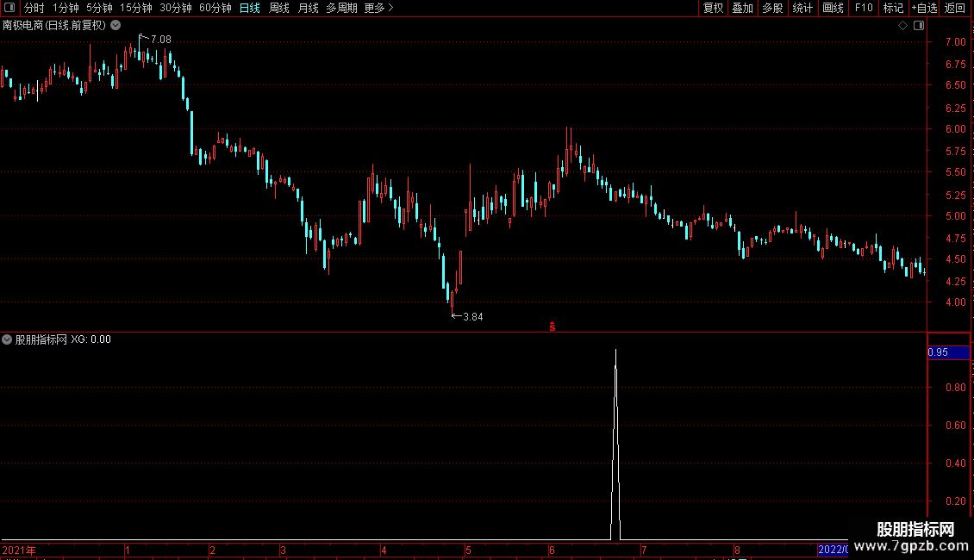Click the red S marker below chart
Screen dimensions: 974x560
point(553,327)
